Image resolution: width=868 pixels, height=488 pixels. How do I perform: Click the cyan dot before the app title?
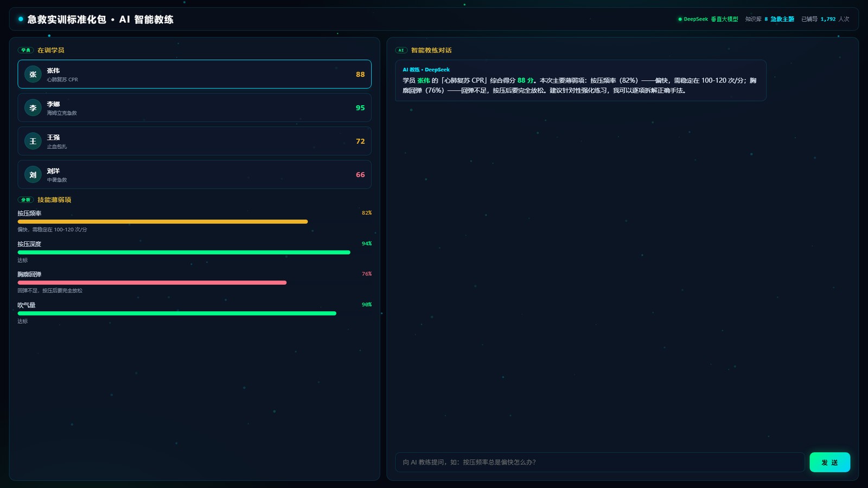pyautogui.click(x=21, y=19)
